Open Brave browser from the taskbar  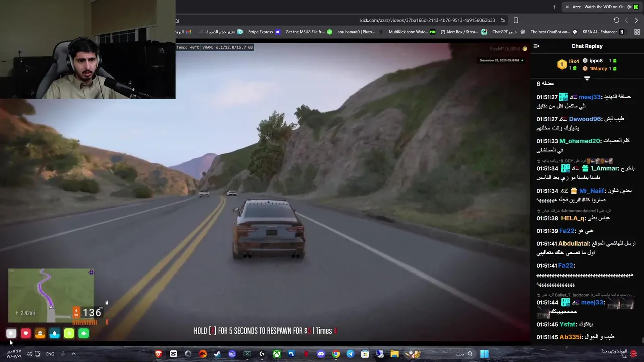click(x=158, y=354)
